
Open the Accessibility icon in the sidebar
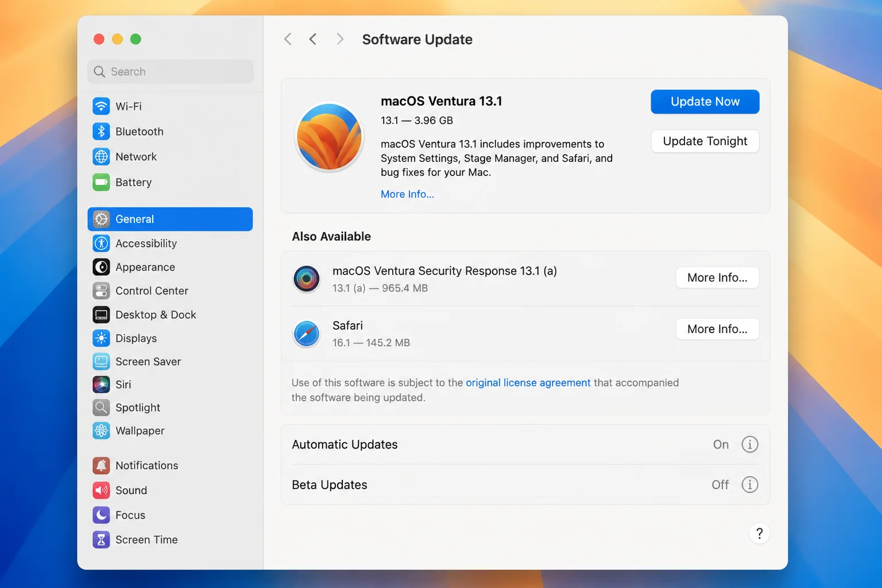click(102, 243)
